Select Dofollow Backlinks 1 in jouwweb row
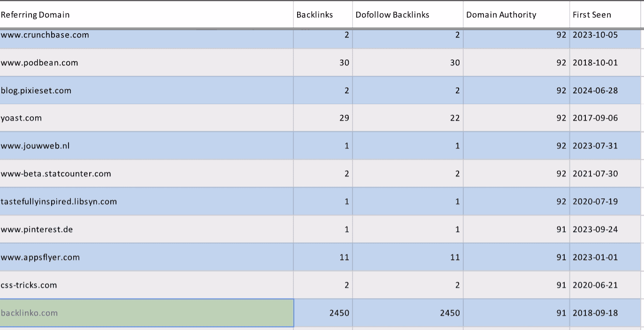The image size is (644, 330). pyautogui.click(x=408, y=146)
